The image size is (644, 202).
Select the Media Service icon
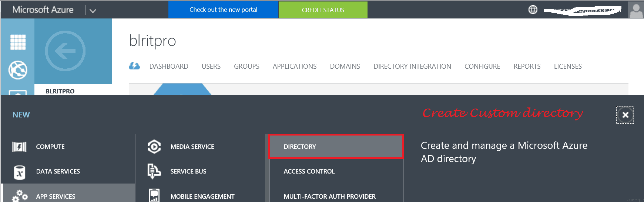[x=154, y=147]
